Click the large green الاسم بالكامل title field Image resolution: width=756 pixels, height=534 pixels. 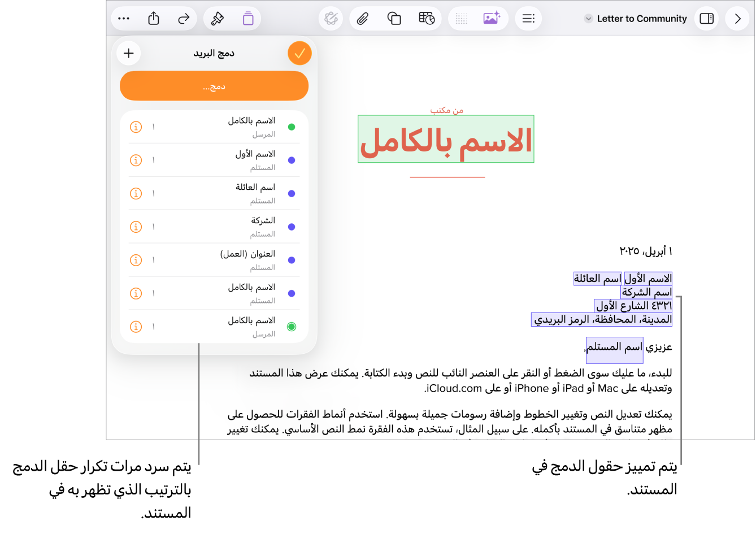tap(446, 139)
